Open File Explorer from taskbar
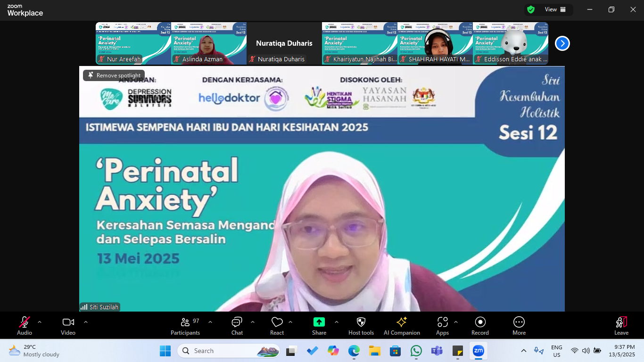644x362 pixels. (x=375, y=351)
